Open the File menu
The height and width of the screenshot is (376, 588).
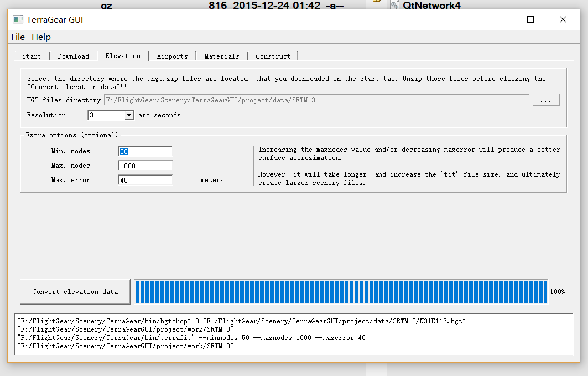(x=18, y=37)
